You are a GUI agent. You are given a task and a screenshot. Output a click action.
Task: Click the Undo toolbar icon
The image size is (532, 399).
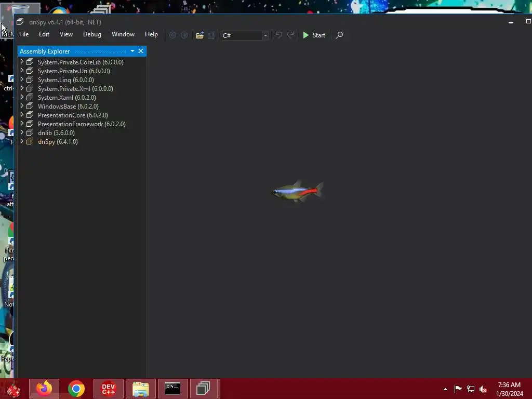click(x=278, y=35)
